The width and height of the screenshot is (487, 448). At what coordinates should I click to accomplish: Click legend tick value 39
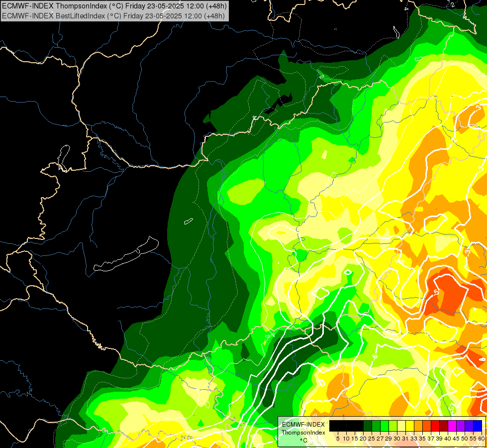pyautogui.click(x=439, y=439)
